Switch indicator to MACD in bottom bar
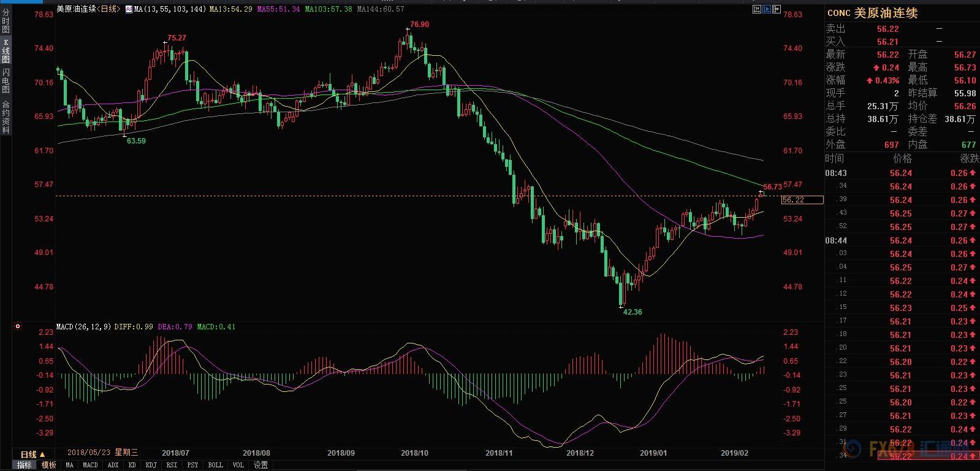The width and height of the screenshot is (980, 471). click(90, 465)
